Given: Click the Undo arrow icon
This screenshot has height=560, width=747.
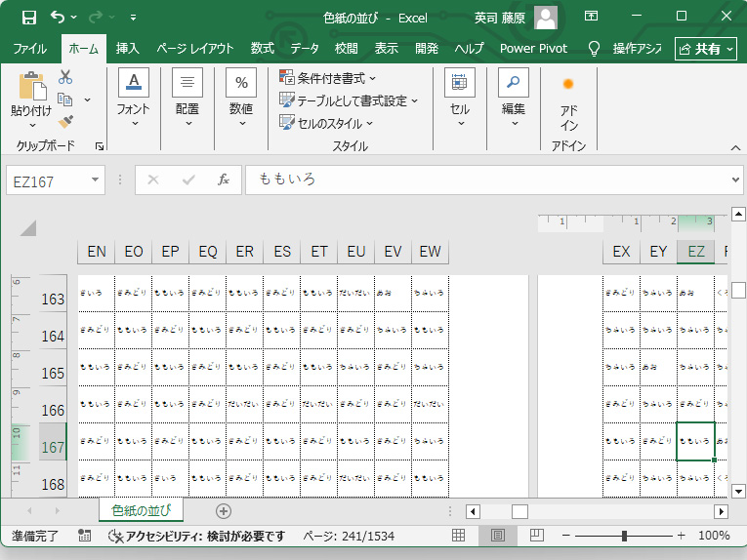Looking at the screenshot, I should pos(58,17).
